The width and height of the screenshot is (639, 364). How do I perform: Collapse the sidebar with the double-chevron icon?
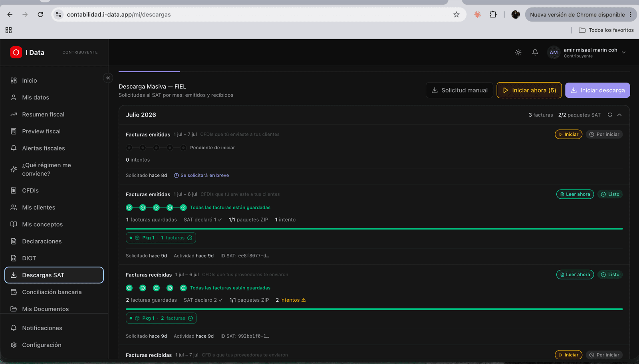pos(108,78)
